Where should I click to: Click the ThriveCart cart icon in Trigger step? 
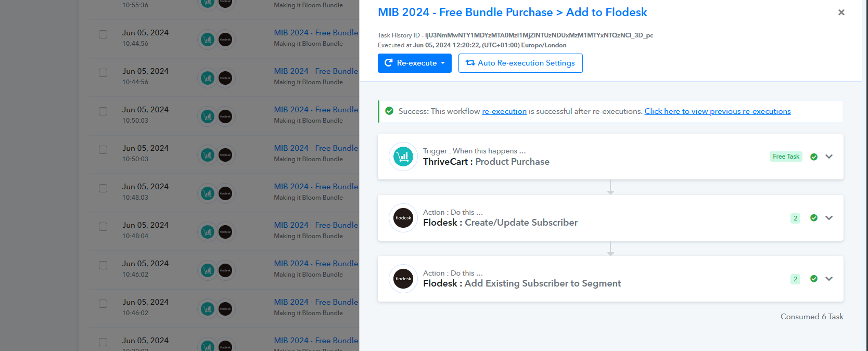(403, 157)
